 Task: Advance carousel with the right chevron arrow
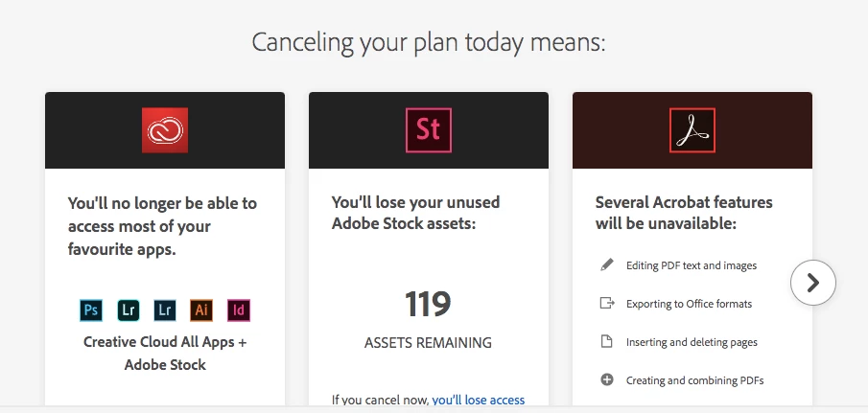[812, 283]
